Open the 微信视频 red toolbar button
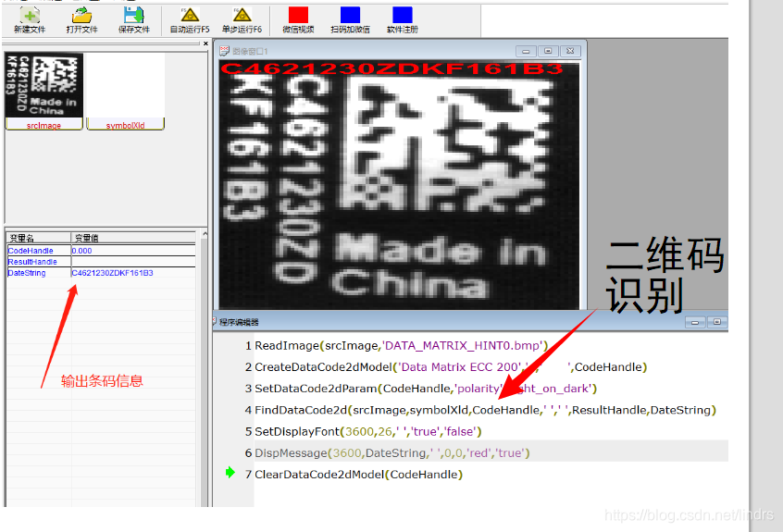This screenshot has width=783, height=532. (298, 20)
